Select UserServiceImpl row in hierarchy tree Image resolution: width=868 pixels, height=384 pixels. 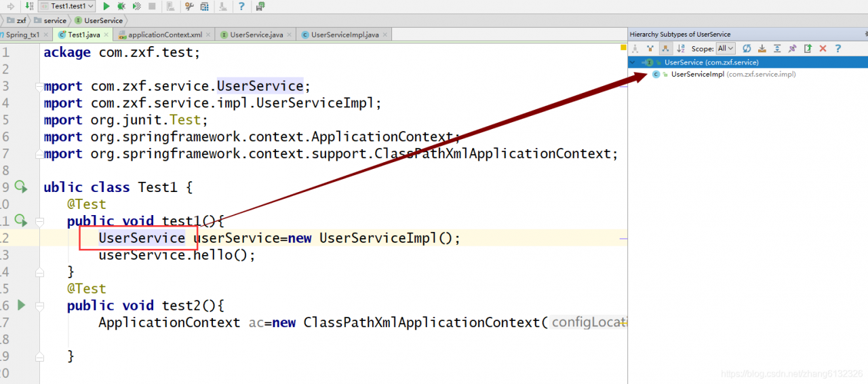tap(747, 74)
